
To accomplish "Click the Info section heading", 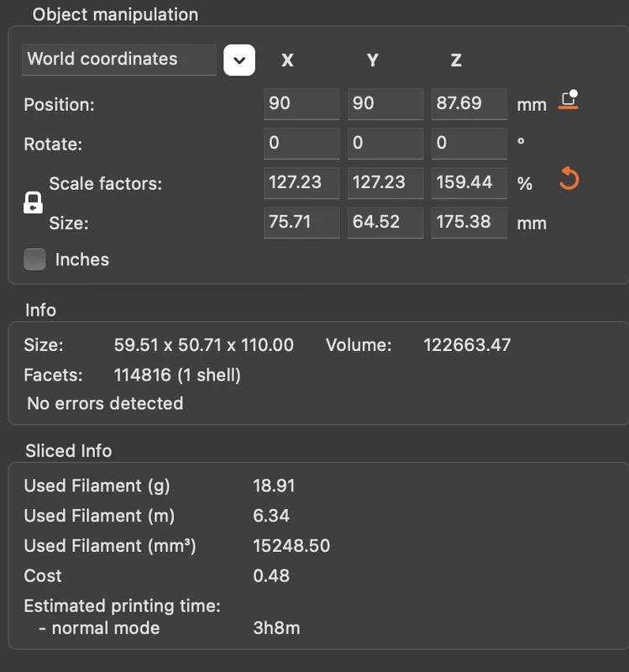I will pyautogui.click(x=40, y=310).
